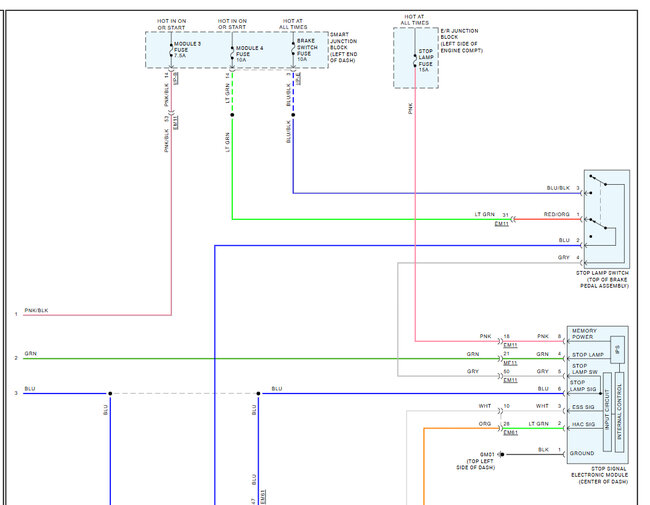Image resolution: width=650 pixels, height=505 pixels.
Task: Click the PNK/BLK label on line 1
Action: tap(36, 310)
